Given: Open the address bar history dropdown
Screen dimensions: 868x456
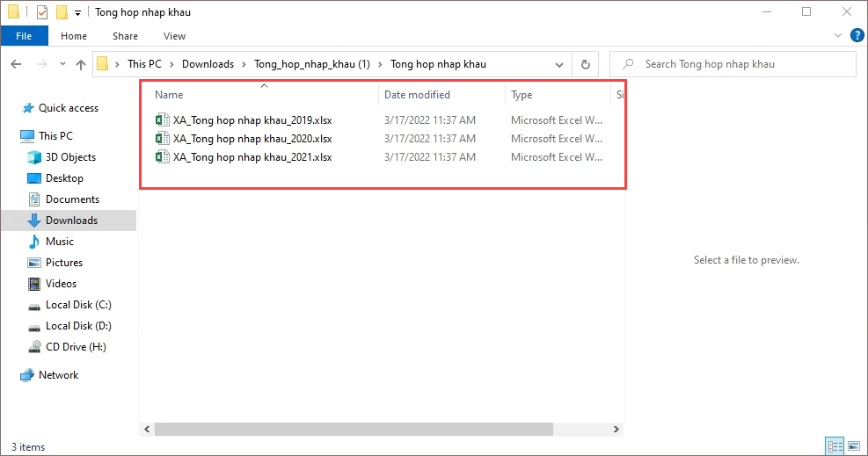Looking at the screenshot, I should click(x=559, y=64).
